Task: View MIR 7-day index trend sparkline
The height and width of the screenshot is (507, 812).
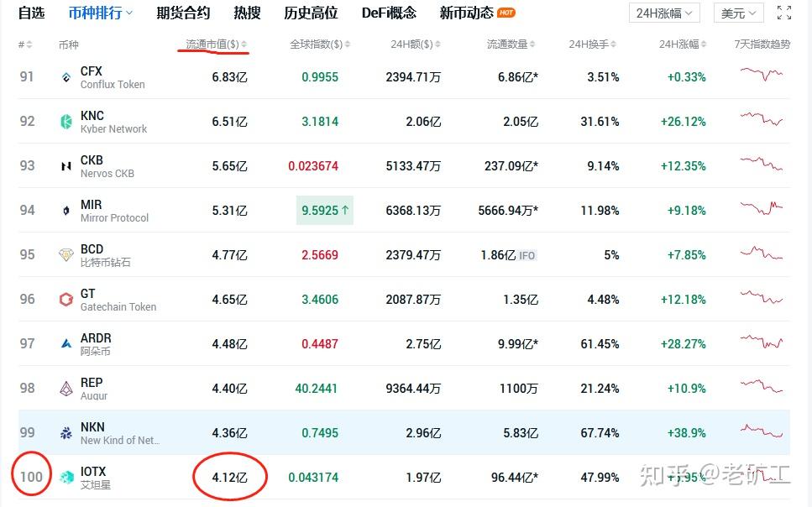Action: (x=762, y=207)
